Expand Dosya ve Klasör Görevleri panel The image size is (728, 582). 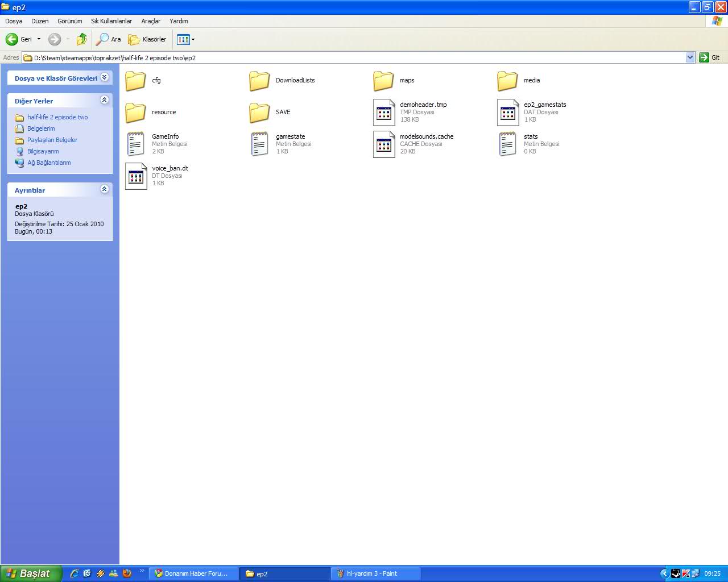[x=105, y=77]
